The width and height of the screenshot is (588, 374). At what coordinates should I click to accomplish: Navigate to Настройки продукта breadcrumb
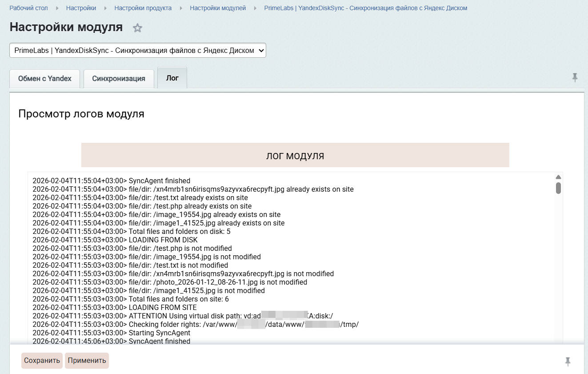tap(143, 8)
